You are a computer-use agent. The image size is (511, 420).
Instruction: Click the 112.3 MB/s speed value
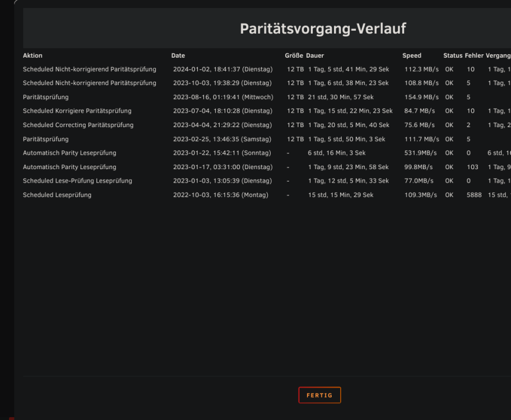[x=421, y=69]
